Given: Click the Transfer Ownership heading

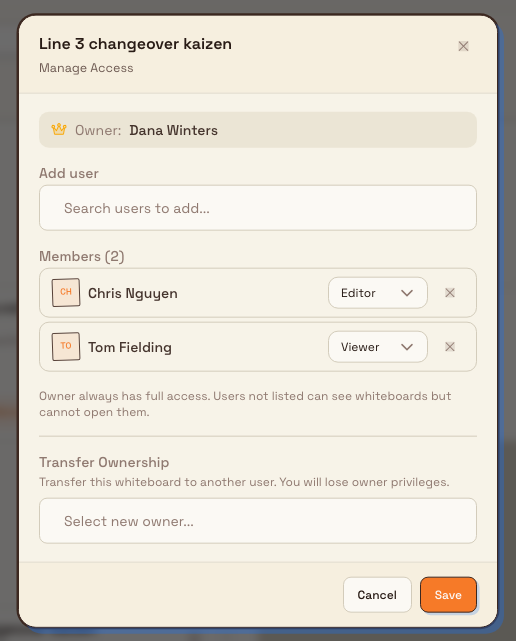Looking at the screenshot, I should click(104, 462).
